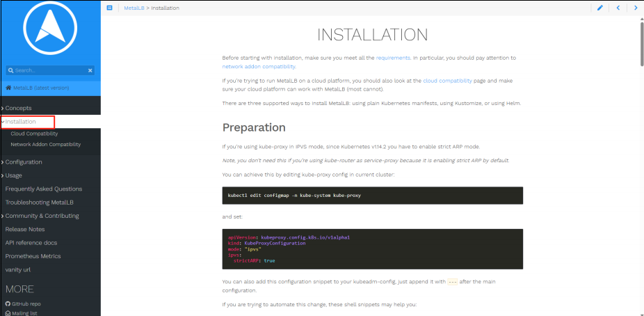Screen dimensions: 644x316
Task: Click Installation text in breadcrumb
Action: pos(165,8)
